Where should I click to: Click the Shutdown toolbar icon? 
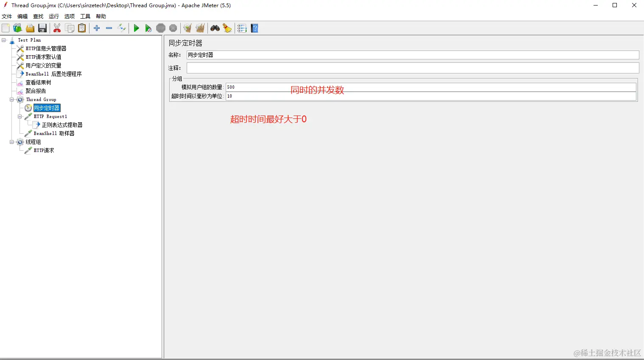pos(173,28)
